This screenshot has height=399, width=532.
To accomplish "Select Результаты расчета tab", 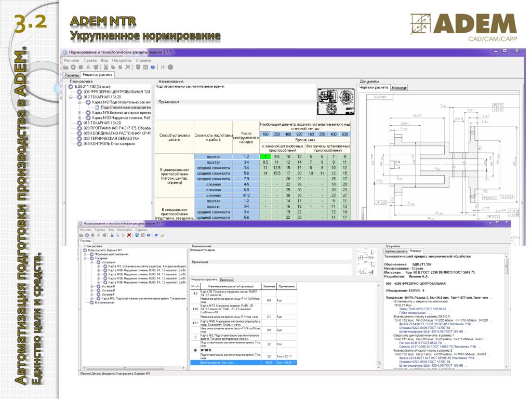I will tap(204, 279).
